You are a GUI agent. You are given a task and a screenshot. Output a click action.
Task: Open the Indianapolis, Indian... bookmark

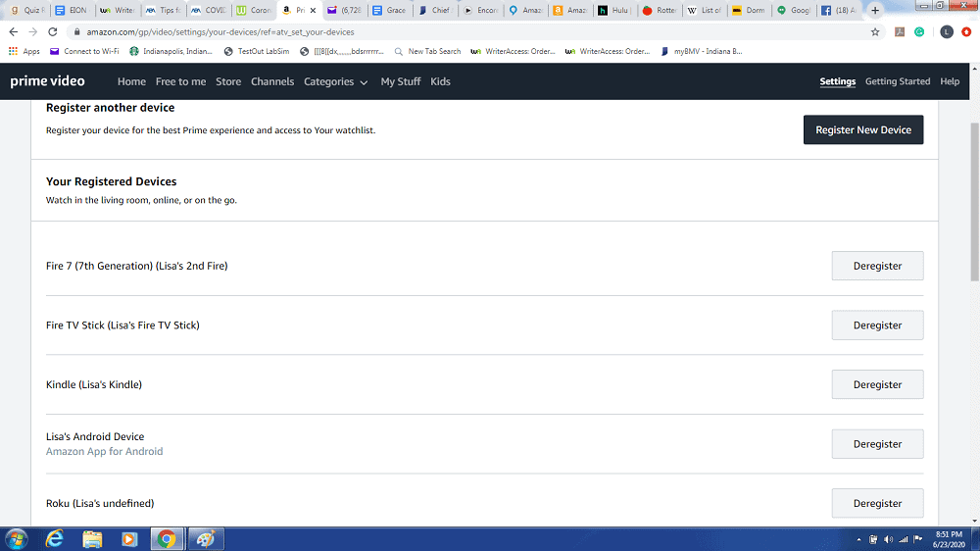point(171,51)
